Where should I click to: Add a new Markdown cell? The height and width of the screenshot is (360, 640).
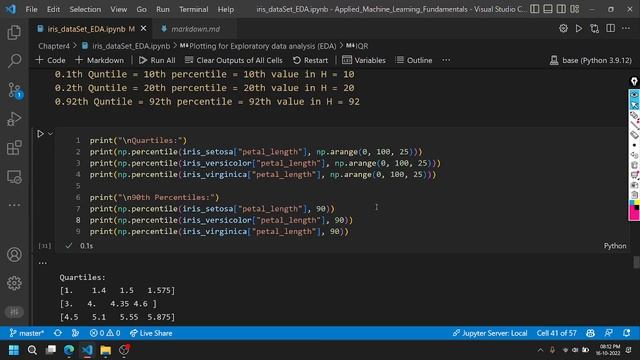[x=99, y=60]
